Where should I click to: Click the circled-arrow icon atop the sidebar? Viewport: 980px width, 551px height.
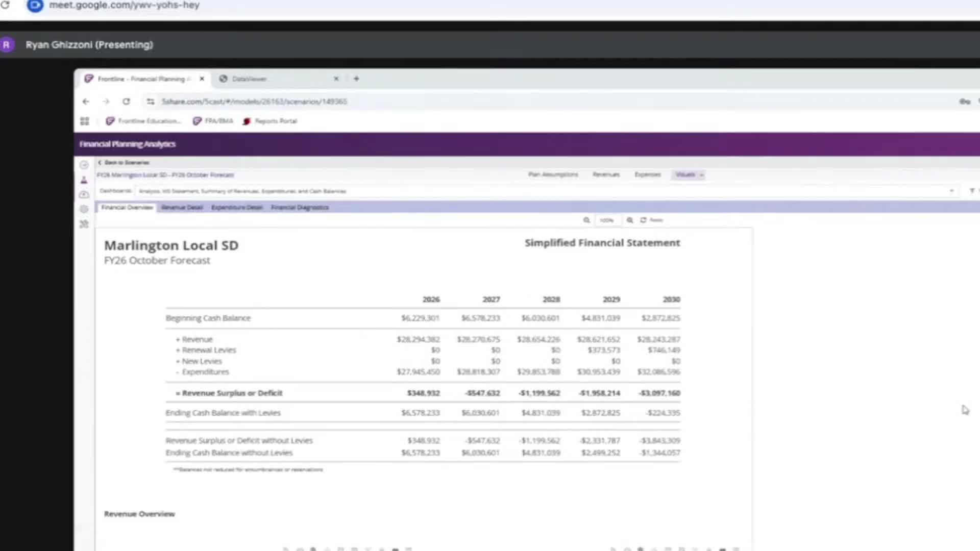[84, 165]
